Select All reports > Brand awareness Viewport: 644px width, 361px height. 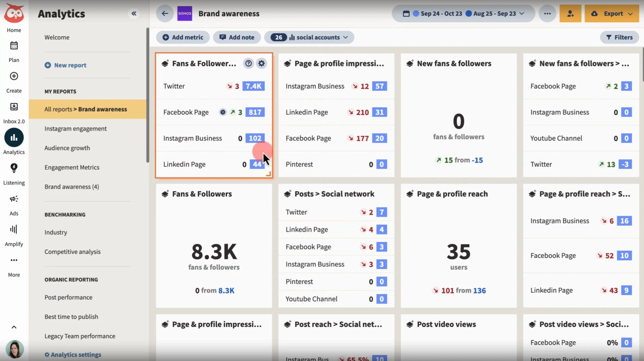click(87, 109)
